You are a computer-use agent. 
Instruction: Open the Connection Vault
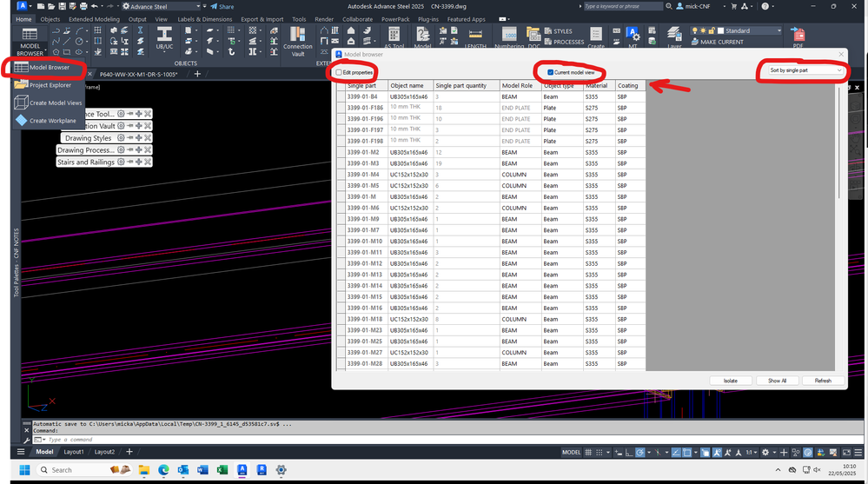click(298, 42)
